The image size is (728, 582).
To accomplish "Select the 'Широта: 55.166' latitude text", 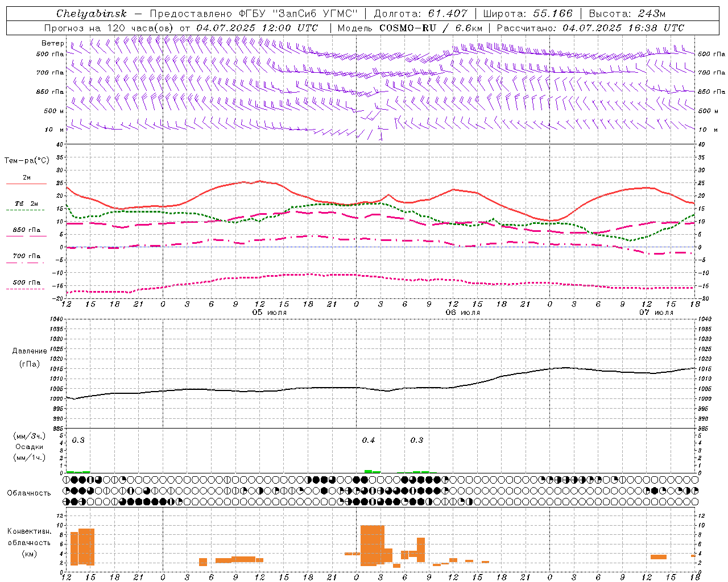I will (x=527, y=14).
